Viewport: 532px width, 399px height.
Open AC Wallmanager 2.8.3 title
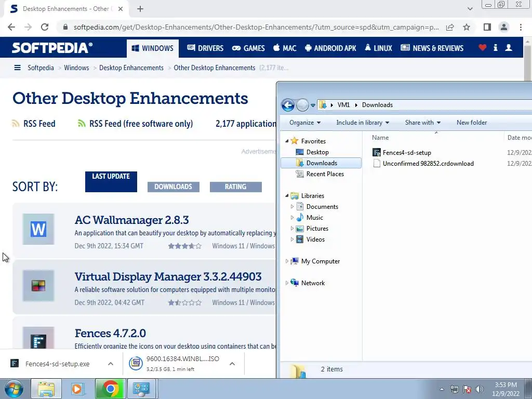(x=131, y=220)
